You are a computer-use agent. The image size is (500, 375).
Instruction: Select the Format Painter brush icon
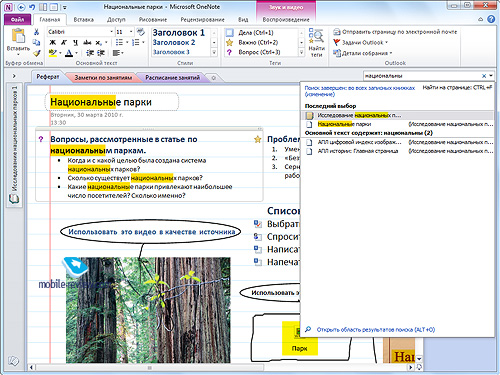(x=36, y=53)
